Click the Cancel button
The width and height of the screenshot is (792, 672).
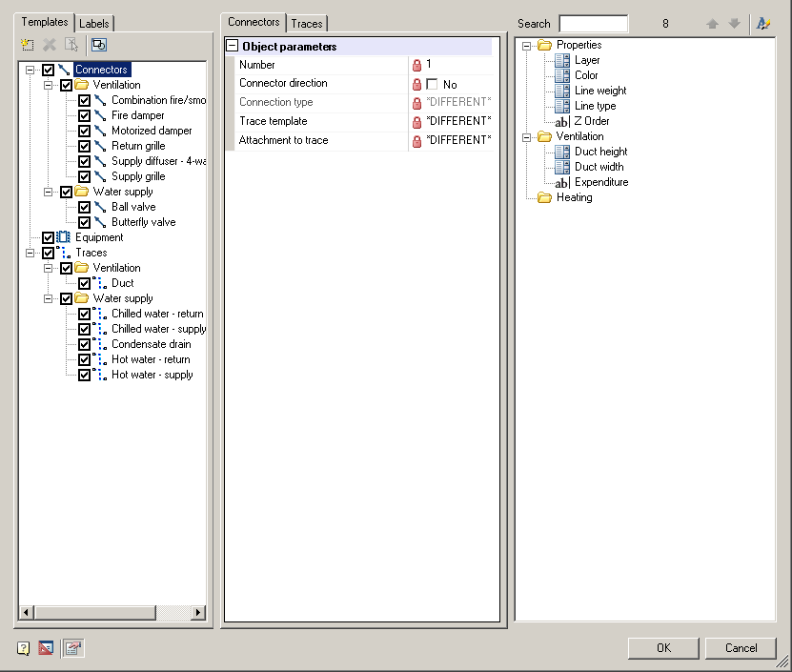click(741, 647)
